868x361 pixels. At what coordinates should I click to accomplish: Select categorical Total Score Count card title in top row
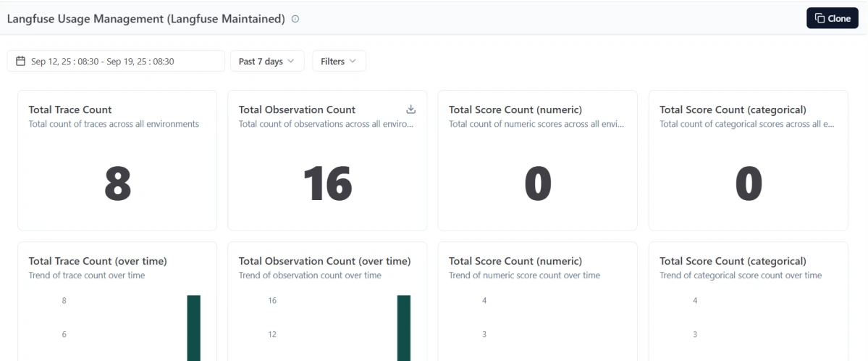click(733, 109)
